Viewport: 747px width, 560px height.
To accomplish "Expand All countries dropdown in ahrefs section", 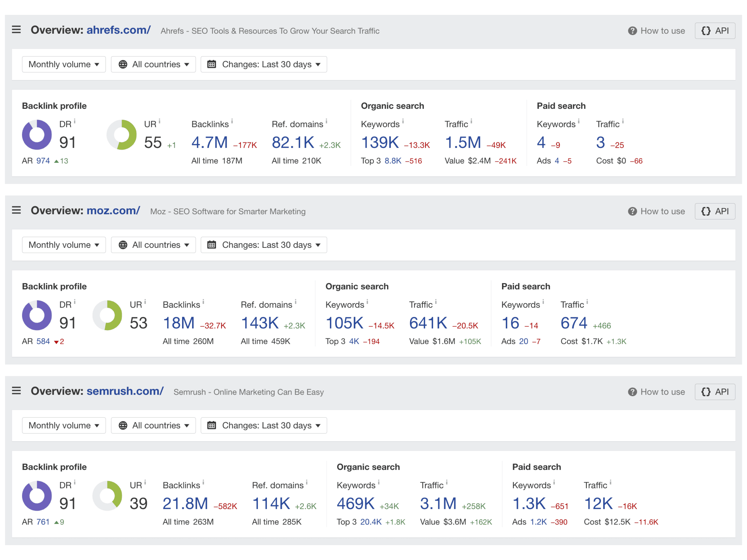I will coord(153,64).
